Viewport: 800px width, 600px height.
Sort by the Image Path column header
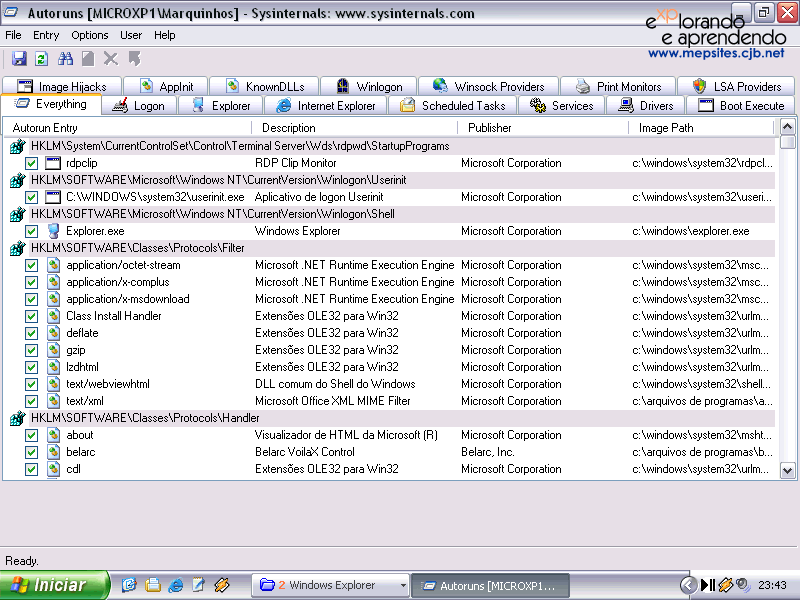(x=702, y=128)
